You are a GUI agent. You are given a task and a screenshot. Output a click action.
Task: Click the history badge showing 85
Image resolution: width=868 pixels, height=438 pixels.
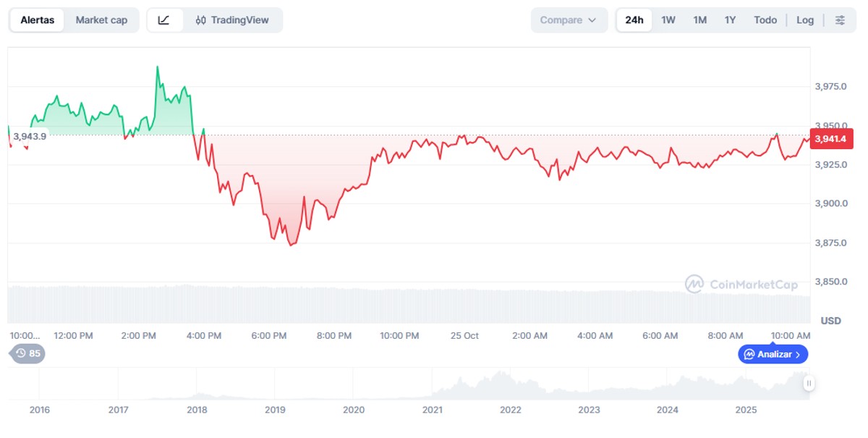pyautogui.click(x=27, y=353)
